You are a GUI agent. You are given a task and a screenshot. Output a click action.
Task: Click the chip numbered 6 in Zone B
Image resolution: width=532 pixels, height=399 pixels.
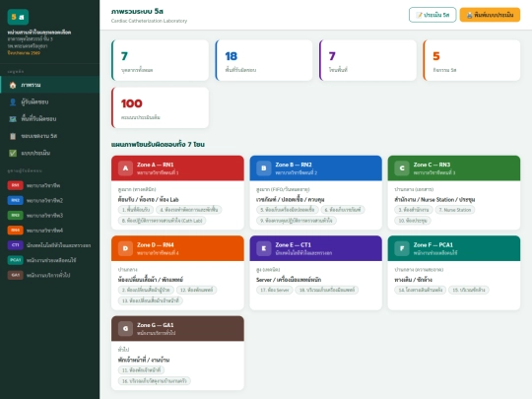coord(343,210)
